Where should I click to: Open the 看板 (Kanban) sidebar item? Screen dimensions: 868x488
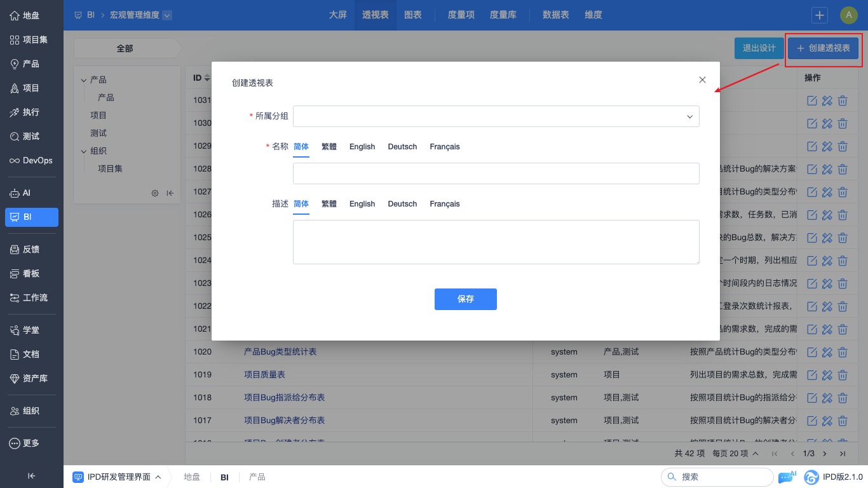click(x=31, y=273)
